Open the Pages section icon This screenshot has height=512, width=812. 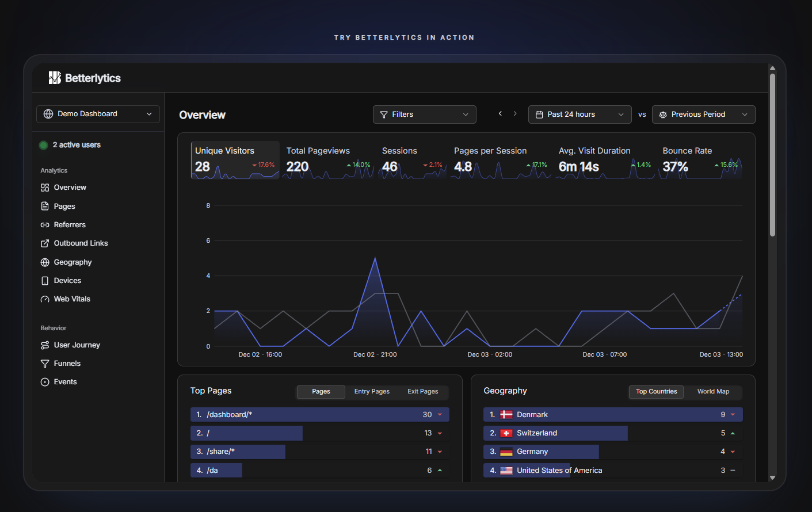tap(45, 206)
